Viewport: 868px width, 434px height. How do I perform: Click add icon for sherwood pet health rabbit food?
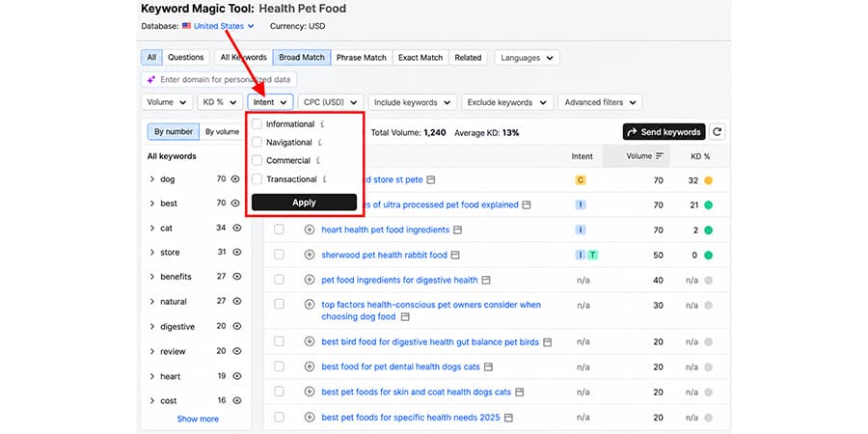tap(310, 255)
